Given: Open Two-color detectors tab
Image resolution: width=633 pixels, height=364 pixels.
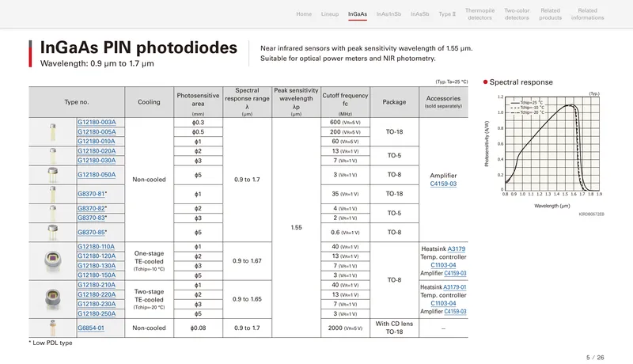Looking at the screenshot, I should (x=517, y=14).
